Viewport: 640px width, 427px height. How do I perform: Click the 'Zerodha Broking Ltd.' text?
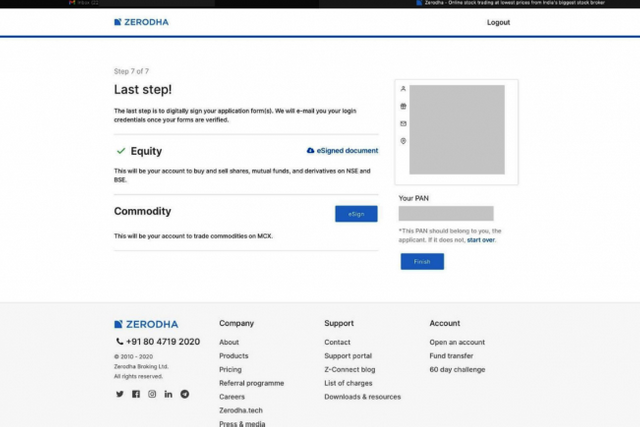(141, 367)
